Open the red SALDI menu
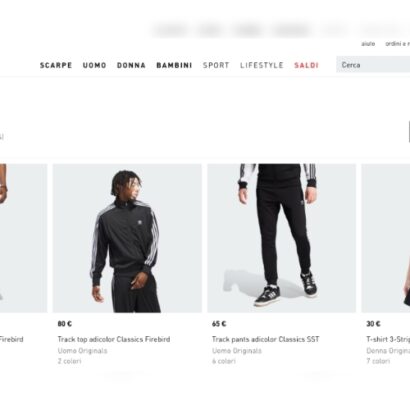The width and height of the screenshot is (410, 410). (x=306, y=65)
